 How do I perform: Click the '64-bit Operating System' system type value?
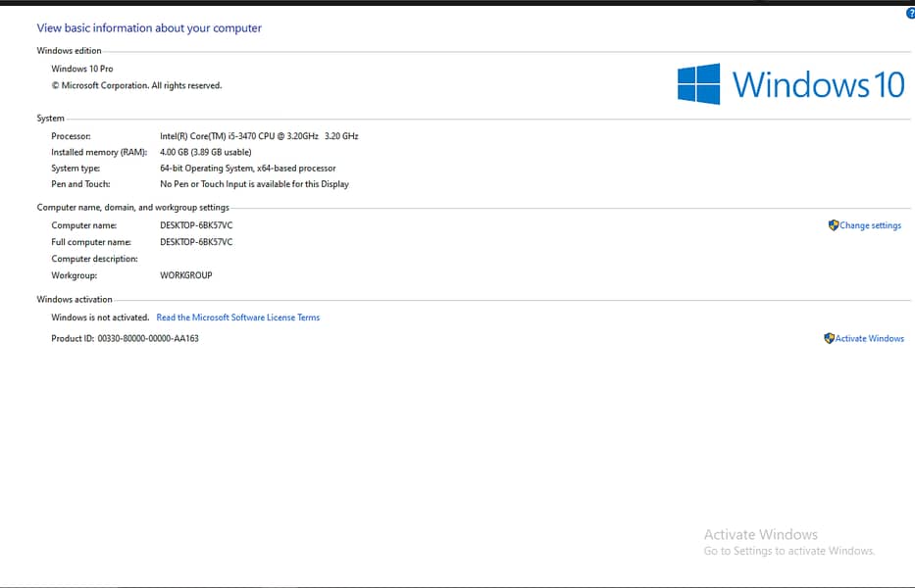click(x=248, y=168)
